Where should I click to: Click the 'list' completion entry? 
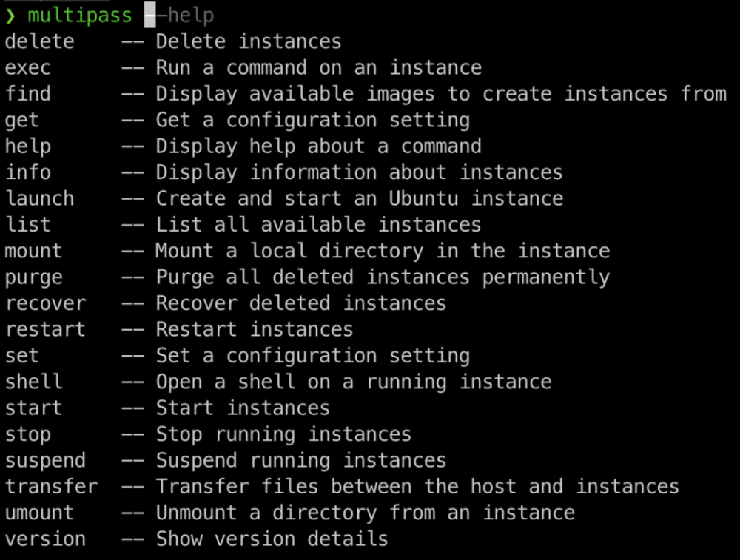[x=28, y=225]
